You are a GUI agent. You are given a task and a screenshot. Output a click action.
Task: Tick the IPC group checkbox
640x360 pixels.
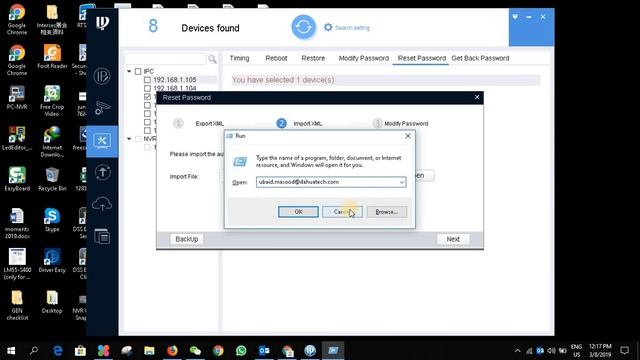coord(138,71)
